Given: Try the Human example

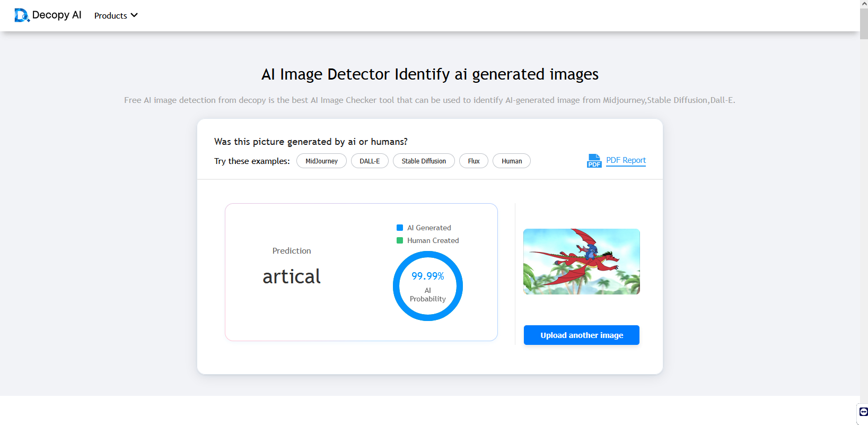Looking at the screenshot, I should [512, 161].
